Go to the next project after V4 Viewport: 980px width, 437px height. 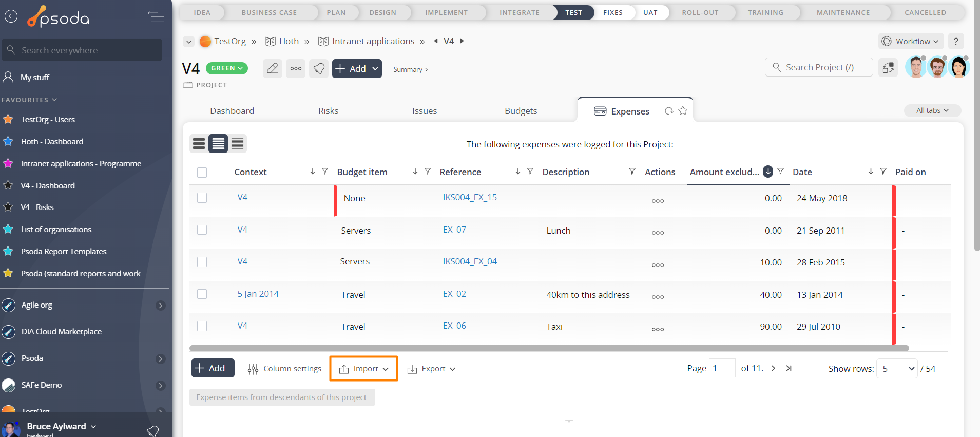click(x=462, y=41)
